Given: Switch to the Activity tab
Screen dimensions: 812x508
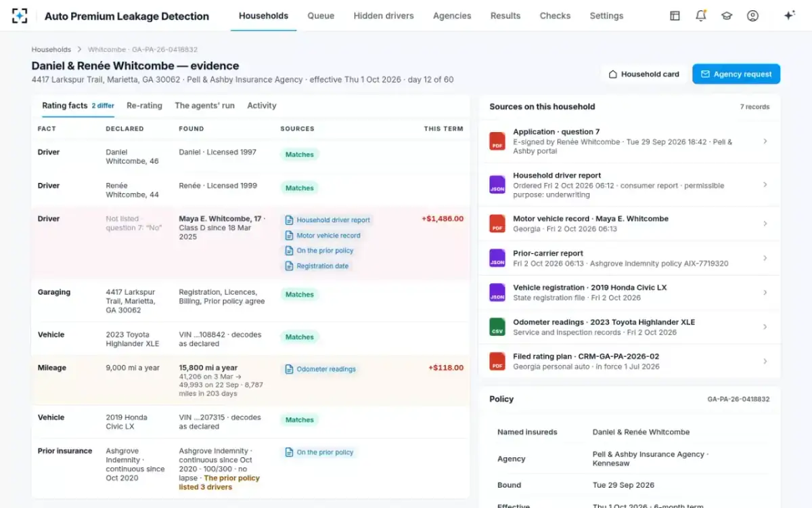Looking at the screenshot, I should (262, 106).
